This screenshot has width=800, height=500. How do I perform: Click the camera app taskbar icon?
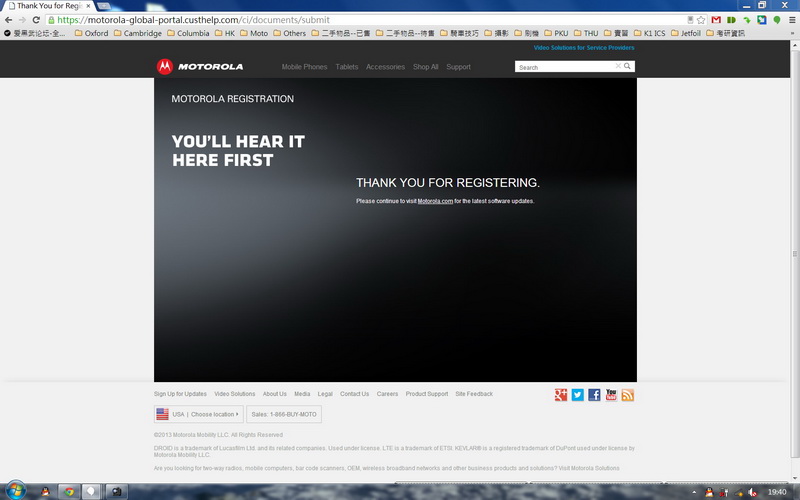(x=116, y=492)
